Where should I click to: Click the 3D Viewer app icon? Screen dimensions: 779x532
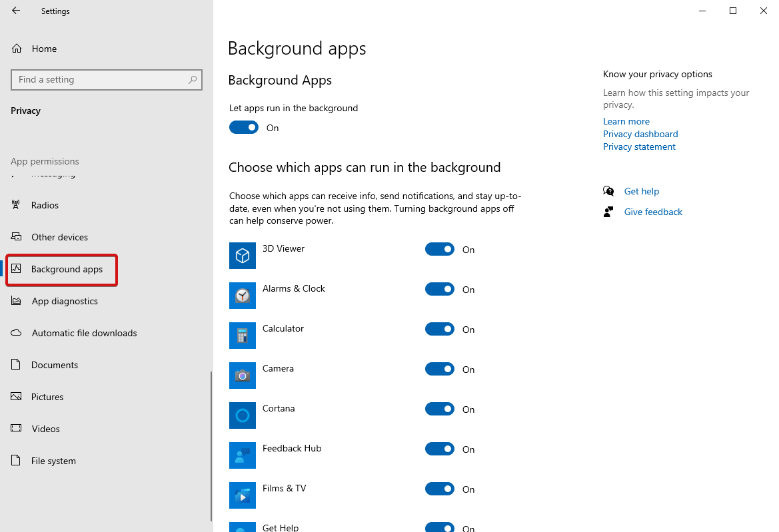click(243, 256)
